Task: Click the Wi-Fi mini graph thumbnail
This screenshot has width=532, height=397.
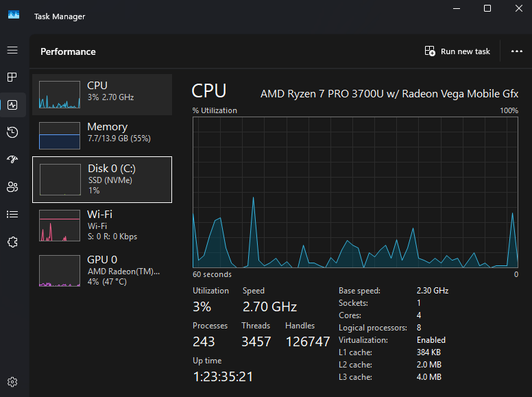Action: (60, 226)
